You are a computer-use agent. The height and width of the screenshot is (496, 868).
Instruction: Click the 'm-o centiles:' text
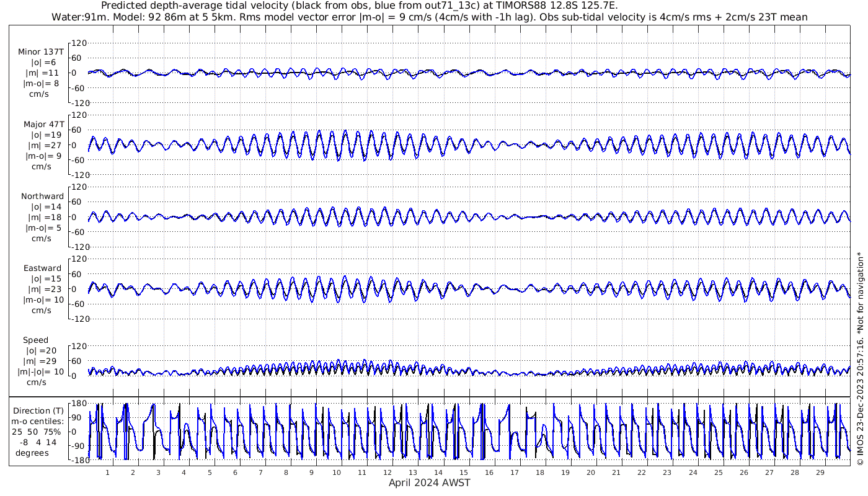coord(37,422)
